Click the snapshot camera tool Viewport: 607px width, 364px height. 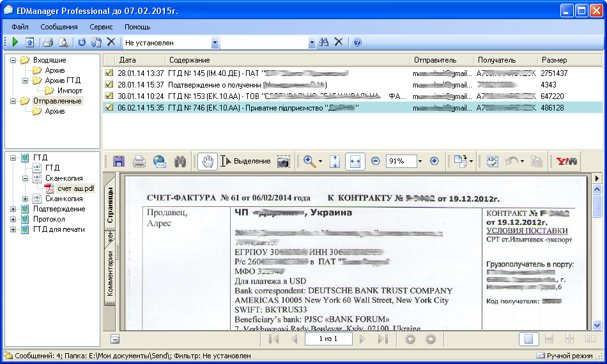(283, 162)
